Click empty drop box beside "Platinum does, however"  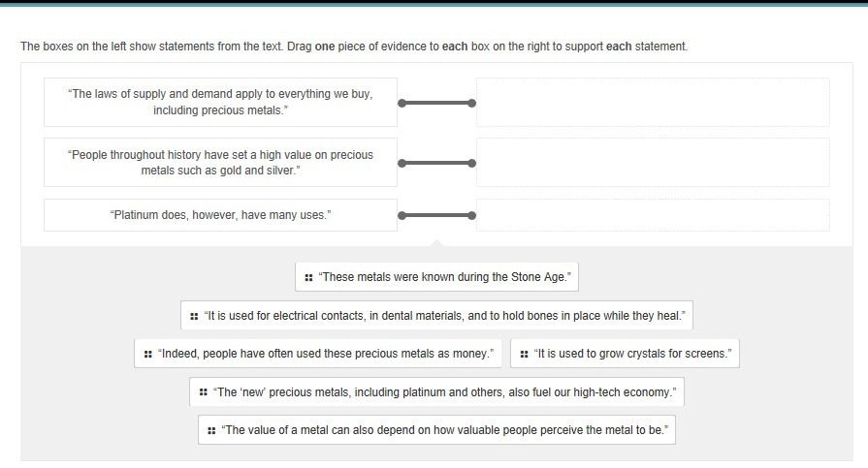(653, 215)
